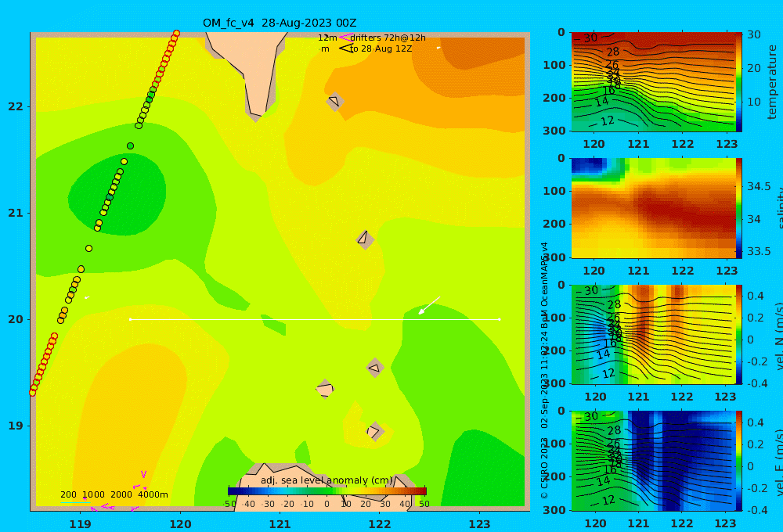
Task: Click the '34.5' tick on the salinity color bar
Action: click(759, 186)
